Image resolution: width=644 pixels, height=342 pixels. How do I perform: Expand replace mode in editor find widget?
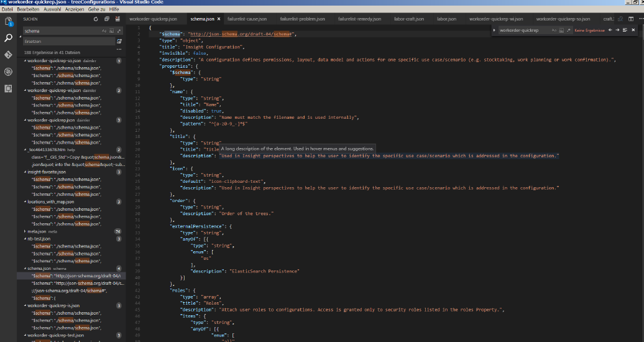[x=494, y=30]
